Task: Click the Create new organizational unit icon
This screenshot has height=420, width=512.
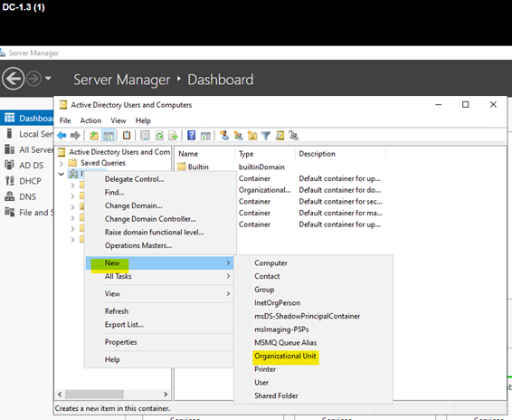Action: [252, 135]
